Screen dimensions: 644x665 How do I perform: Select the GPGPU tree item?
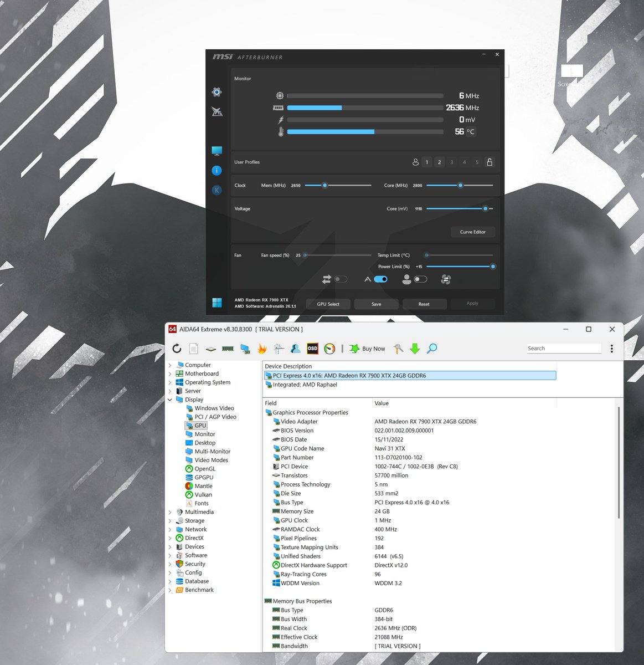pos(204,478)
